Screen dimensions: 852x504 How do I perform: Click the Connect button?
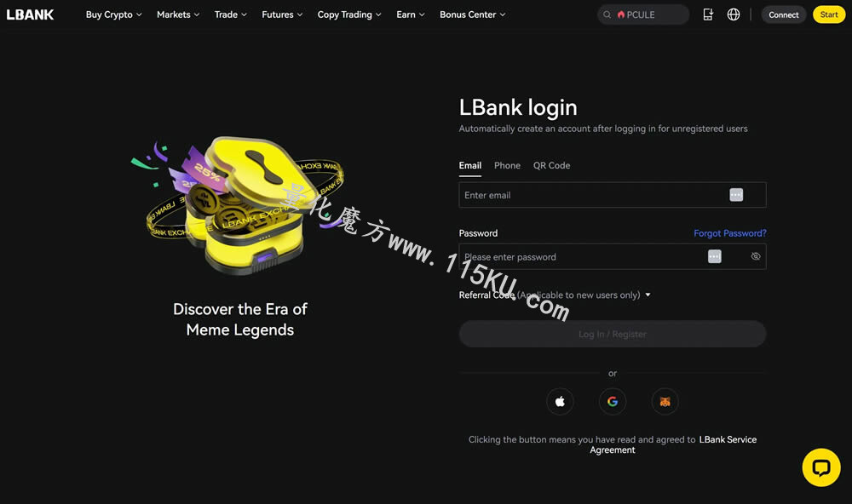784,14
